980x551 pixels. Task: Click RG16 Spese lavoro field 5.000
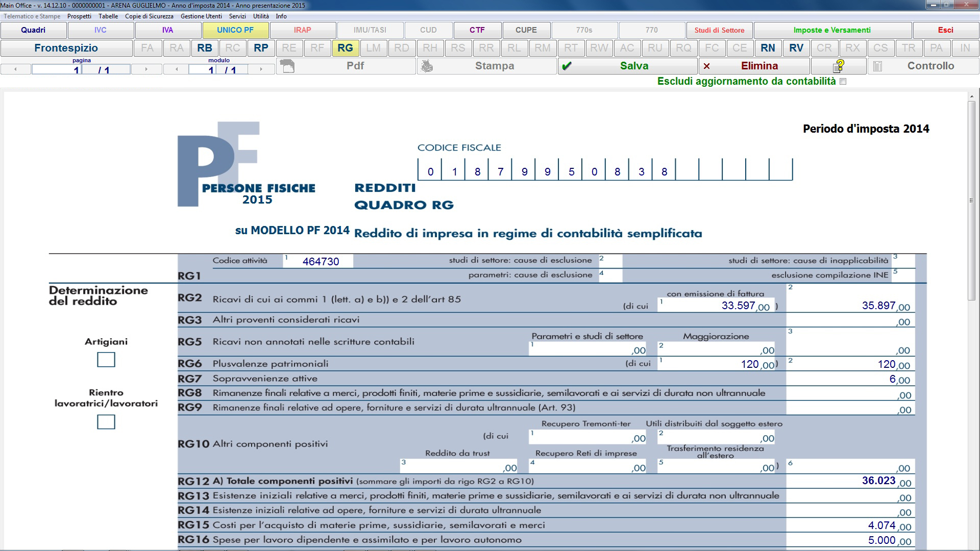(x=850, y=540)
